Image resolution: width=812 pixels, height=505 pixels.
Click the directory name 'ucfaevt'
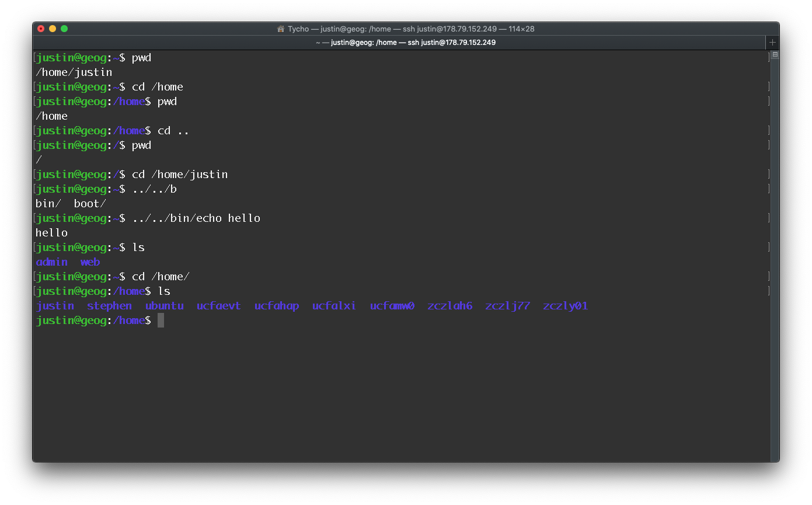pos(218,306)
